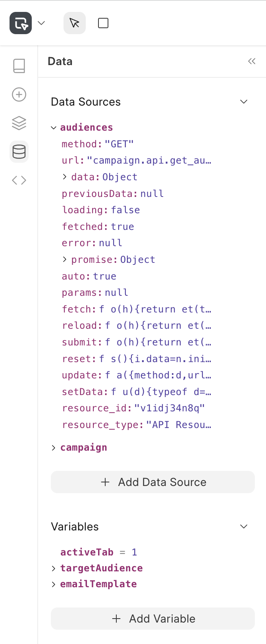Click the plus-circle add component icon

[19, 94]
